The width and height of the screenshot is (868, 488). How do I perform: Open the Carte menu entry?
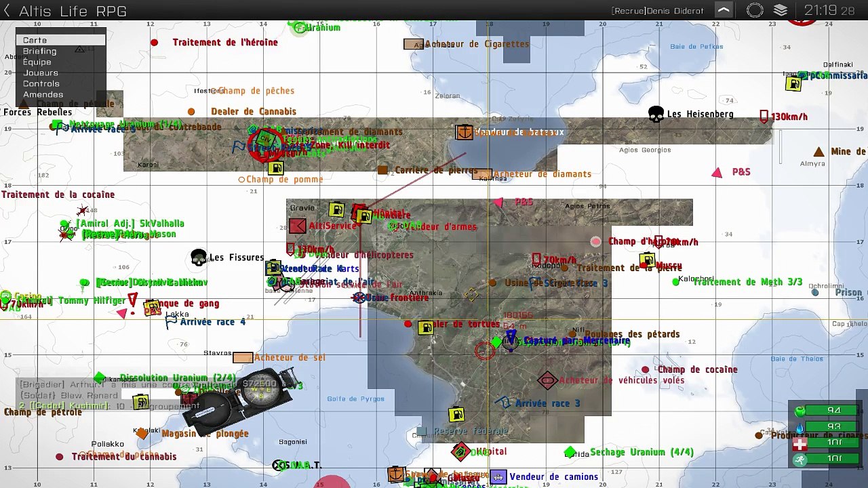tap(60, 40)
